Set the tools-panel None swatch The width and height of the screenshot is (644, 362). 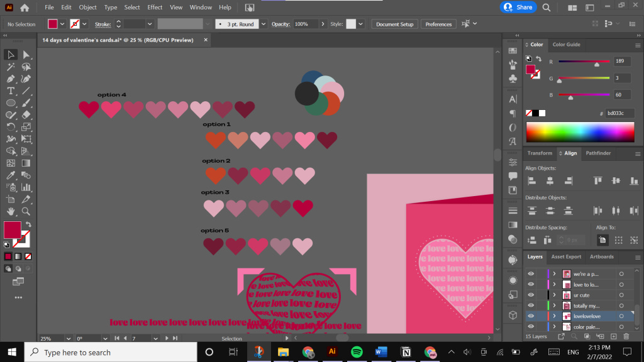(x=28, y=256)
